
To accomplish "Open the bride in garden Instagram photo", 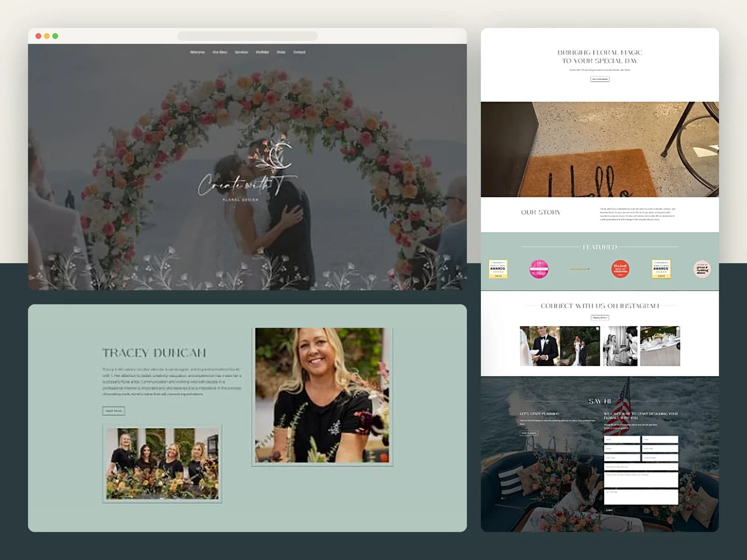I will tap(580, 346).
